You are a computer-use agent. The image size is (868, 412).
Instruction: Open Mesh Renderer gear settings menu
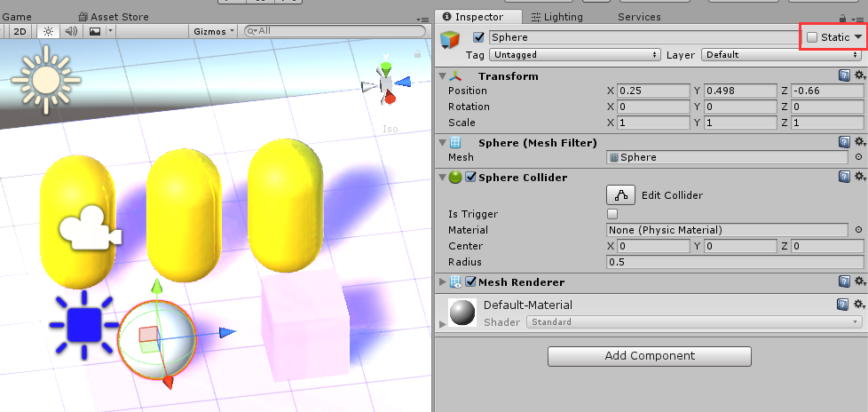pos(860,281)
